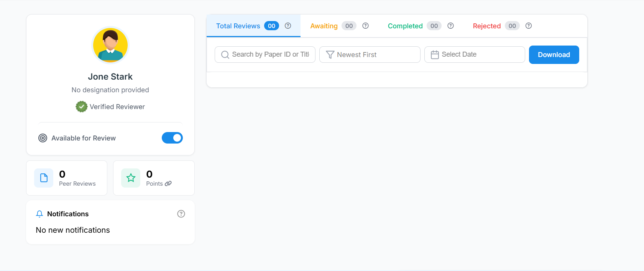Click the Points label

coord(154,184)
